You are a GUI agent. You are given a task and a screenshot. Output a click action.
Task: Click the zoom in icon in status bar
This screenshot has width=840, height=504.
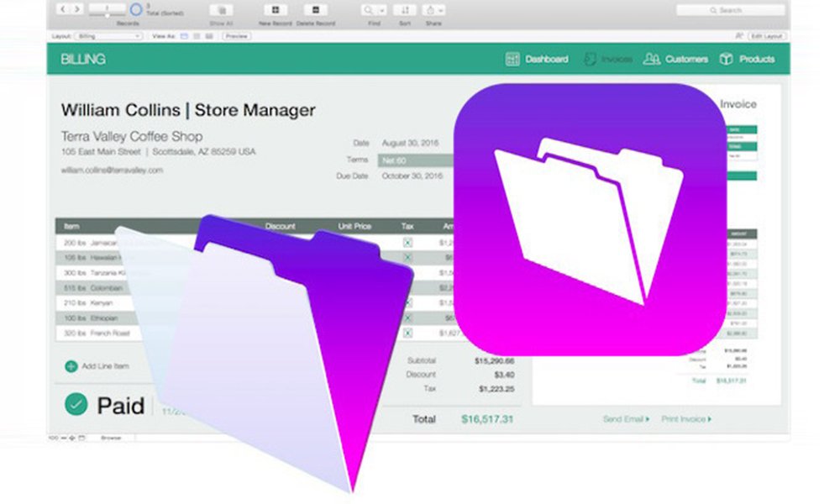pos(71,438)
